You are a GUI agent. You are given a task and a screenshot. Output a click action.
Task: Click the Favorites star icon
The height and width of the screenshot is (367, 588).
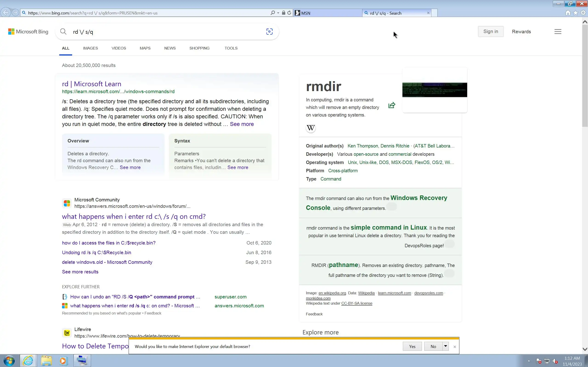pyautogui.click(x=576, y=13)
